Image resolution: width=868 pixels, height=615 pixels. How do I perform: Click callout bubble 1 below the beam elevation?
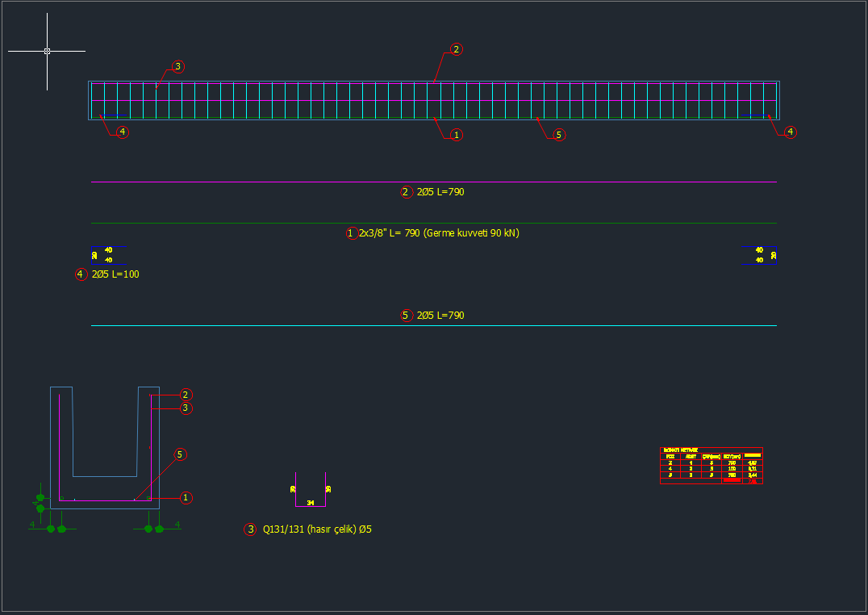(456, 135)
